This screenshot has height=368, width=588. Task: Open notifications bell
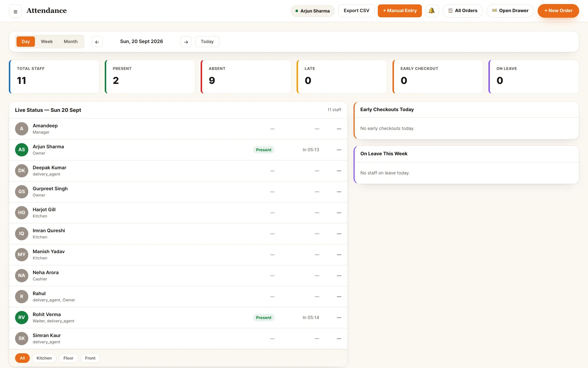click(432, 11)
